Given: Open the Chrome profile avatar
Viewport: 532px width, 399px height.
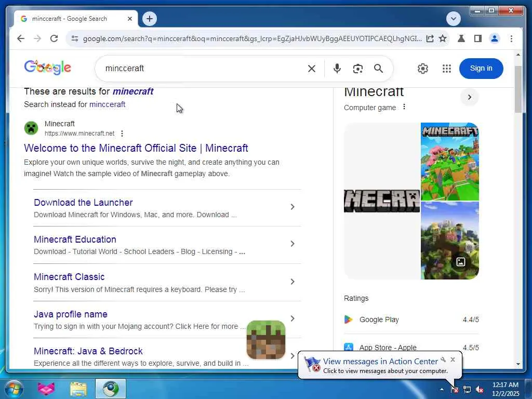Looking at the screenshot, I should click(x=495, y=38).
